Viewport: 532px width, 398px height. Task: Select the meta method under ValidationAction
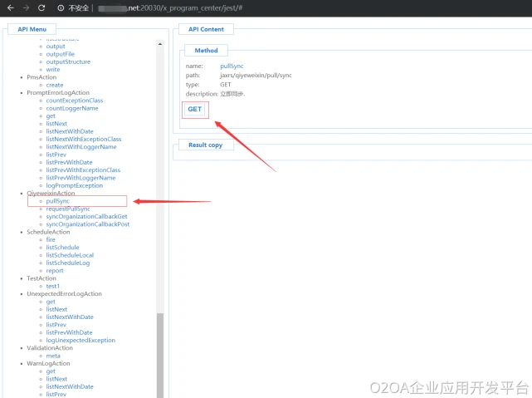coord(53,356)
